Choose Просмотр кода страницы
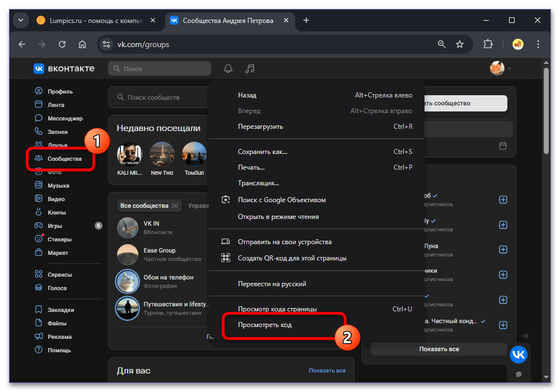560x392 pixels. (316, 309)
